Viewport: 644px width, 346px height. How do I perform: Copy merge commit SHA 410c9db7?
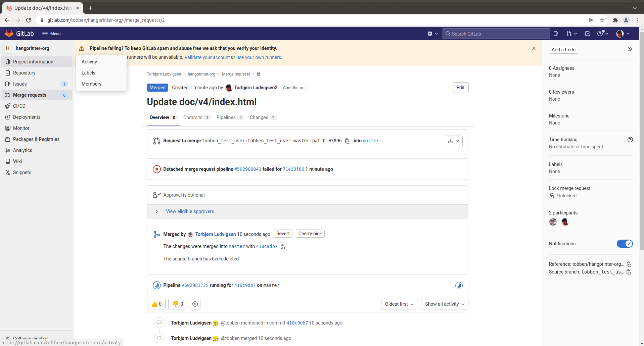(x=283, y=247)
